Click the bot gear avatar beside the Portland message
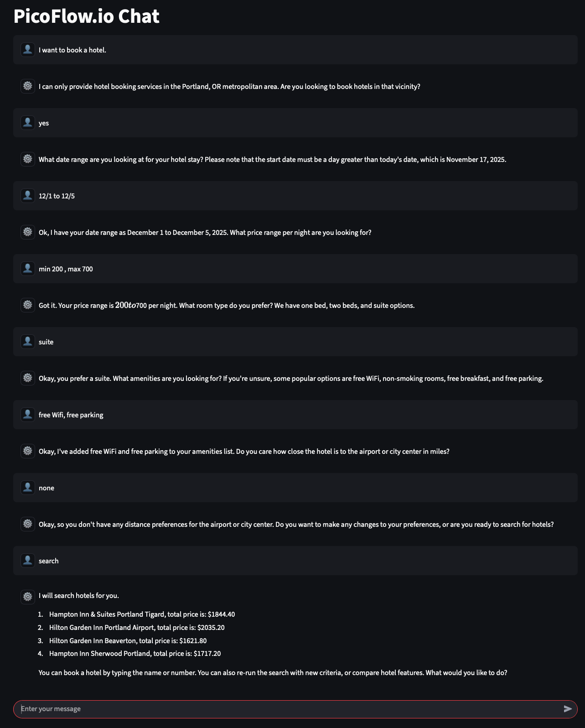 pyautogui.click(x=28, y=86)
